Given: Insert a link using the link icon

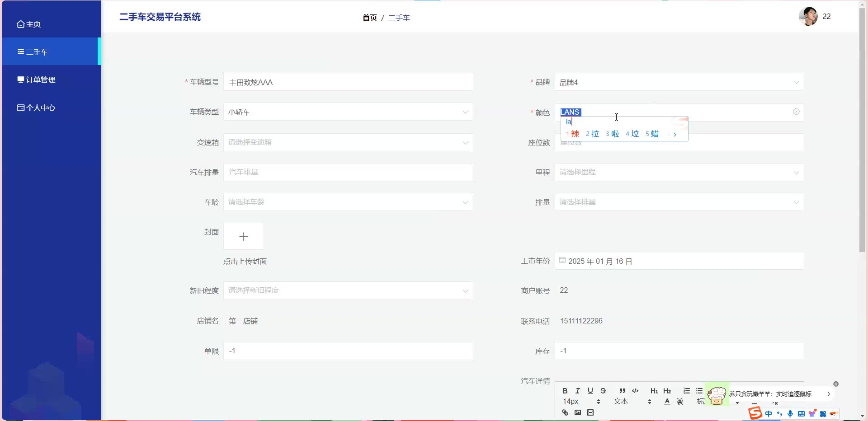Looking at the screenshot, I should tap(565, 412).
